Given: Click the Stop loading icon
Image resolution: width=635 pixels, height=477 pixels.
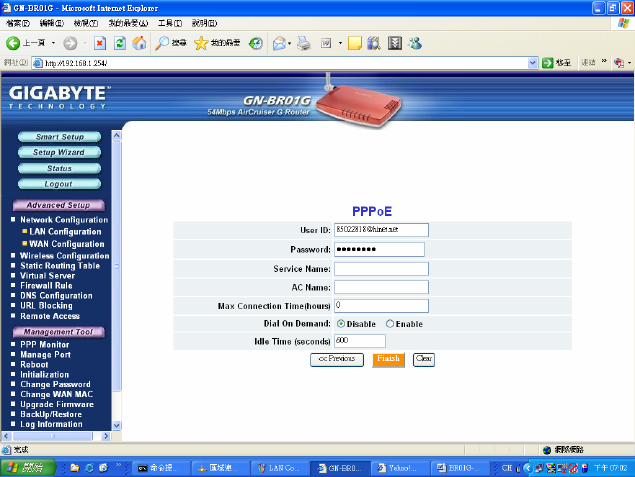Looking at the screenshot, I should click(100, 43).
